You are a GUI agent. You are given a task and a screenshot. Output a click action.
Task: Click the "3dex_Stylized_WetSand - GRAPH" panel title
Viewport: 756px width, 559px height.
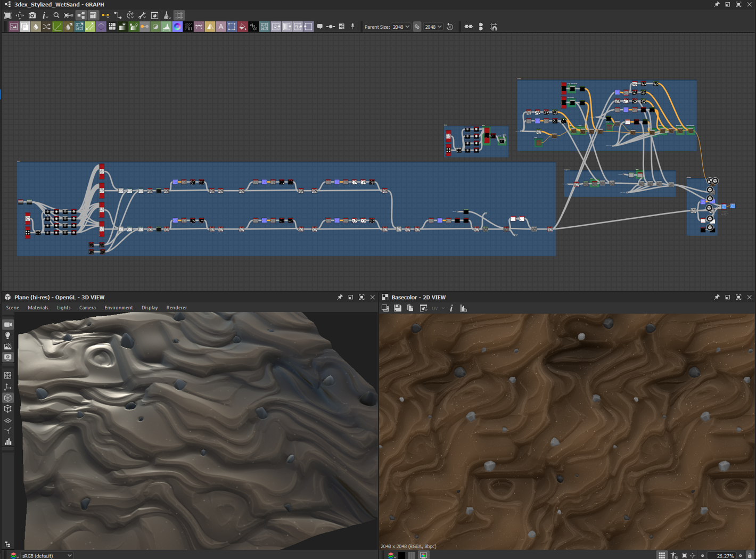59,4
